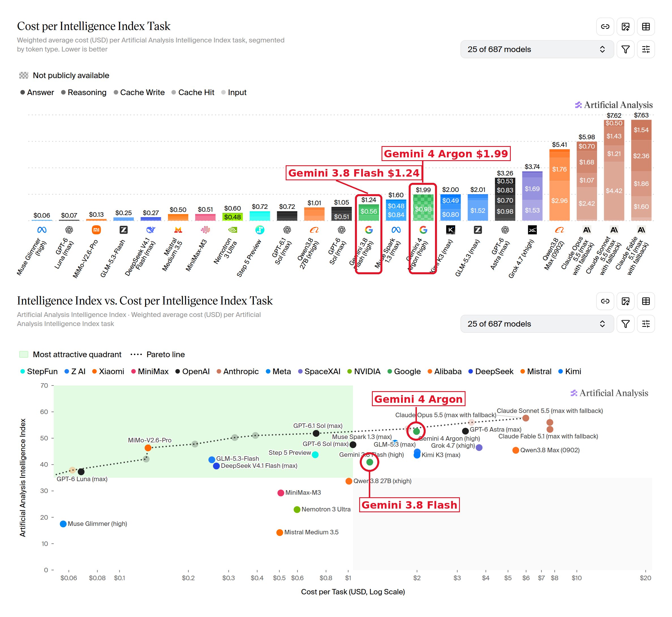Open the top '25 of 687 models' dropdown
Viewport: 672px width, 617px height.
(x=537, y=50)
